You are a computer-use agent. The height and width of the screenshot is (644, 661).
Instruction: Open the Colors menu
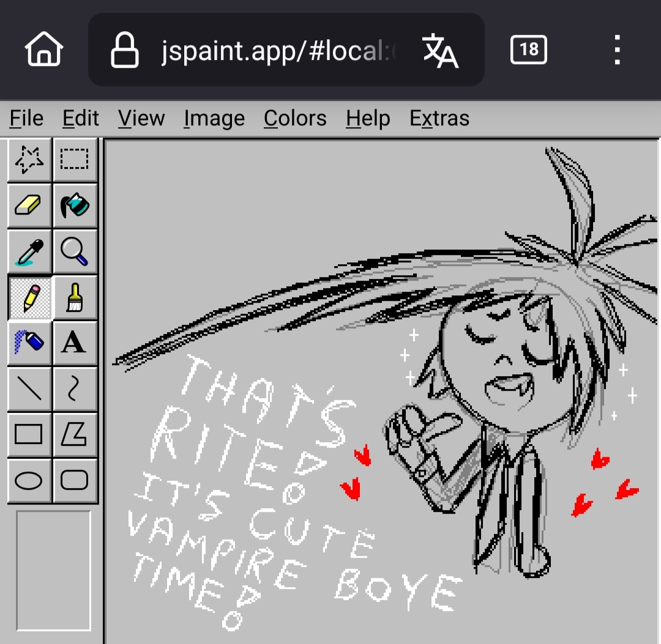pos(295,118)
